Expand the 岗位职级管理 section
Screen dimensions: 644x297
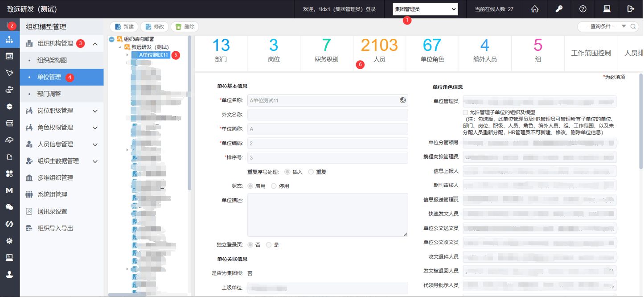[95, 111]
